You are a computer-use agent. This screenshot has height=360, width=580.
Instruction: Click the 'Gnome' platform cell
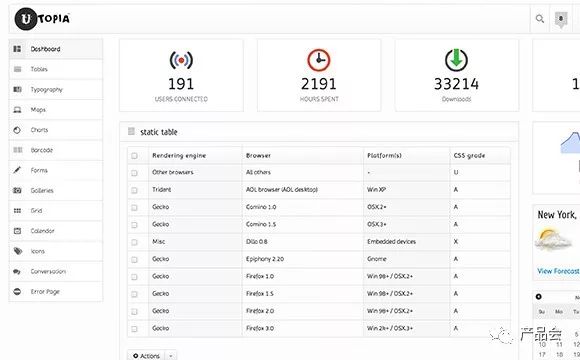click(x=377, y=259)
